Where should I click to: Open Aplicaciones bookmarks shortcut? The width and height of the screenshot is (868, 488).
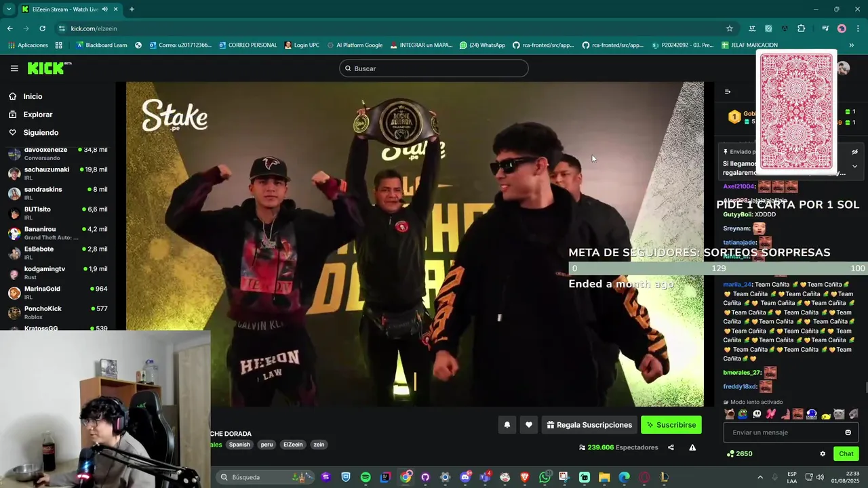coord(28,45)
